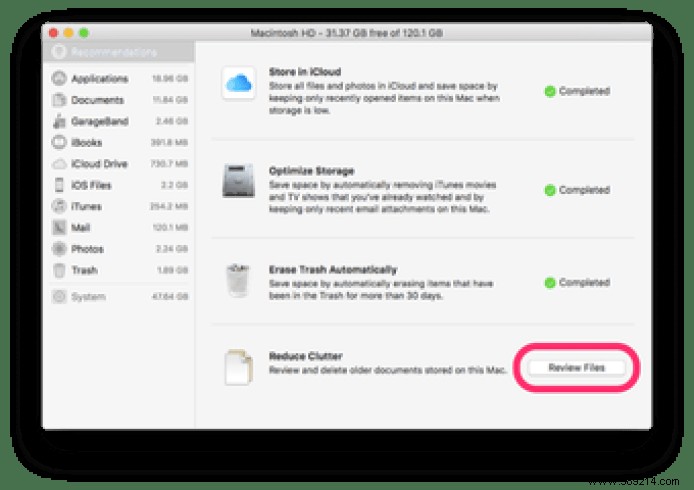This screenshot has height=490, width=694.
Task: Click the iCloud Drive cloud icon
Action: click(x=59, y=164)
